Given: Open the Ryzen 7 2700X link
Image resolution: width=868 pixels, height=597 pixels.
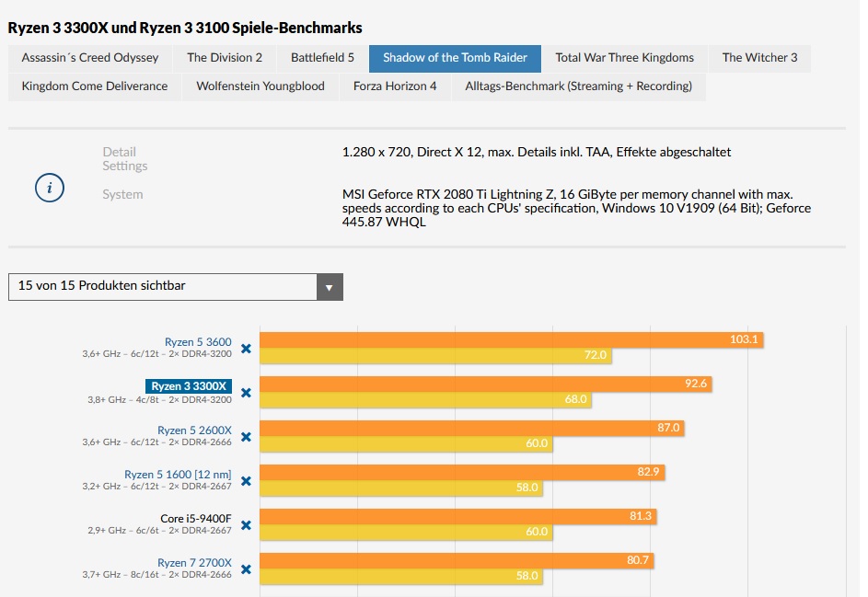Looking at the screenshot, I should pos(194,563).
